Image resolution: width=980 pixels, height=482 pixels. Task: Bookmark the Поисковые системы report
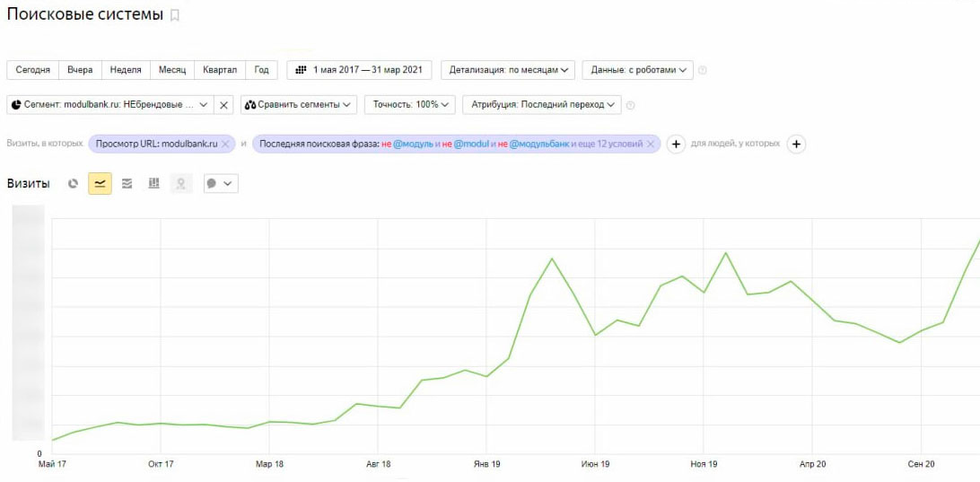coord(175,15)
